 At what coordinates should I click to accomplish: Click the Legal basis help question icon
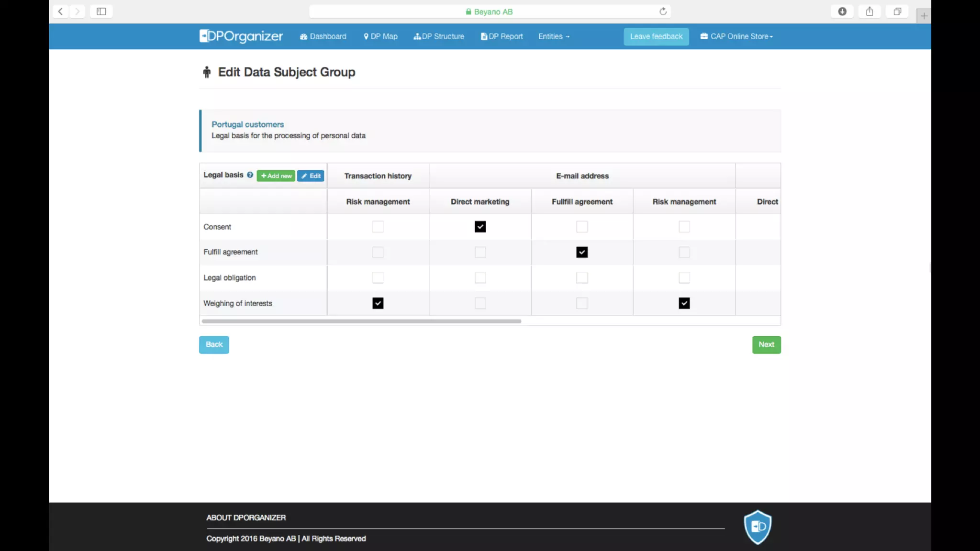(x=250, y=175)
